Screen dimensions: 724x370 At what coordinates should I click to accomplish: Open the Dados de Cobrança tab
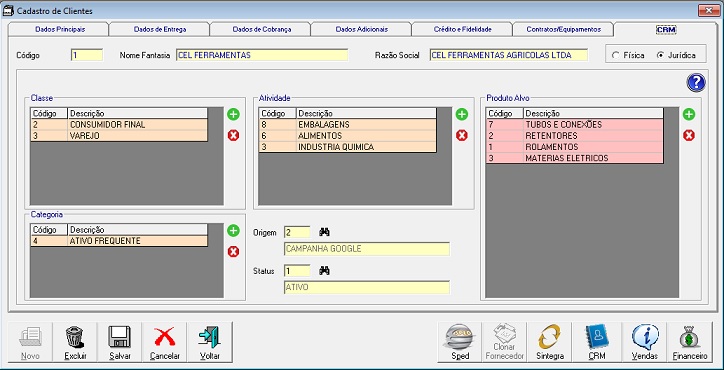pyautogui.click(x=261, y=29)
